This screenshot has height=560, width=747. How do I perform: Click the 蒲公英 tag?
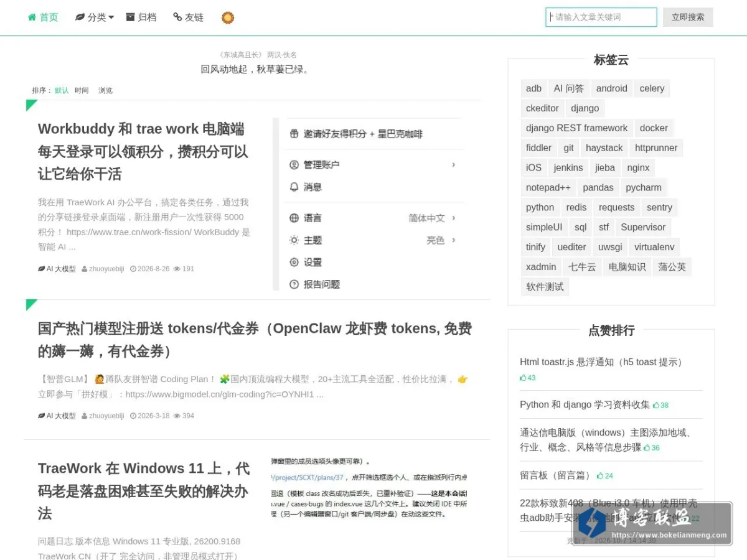click(672, 268)
